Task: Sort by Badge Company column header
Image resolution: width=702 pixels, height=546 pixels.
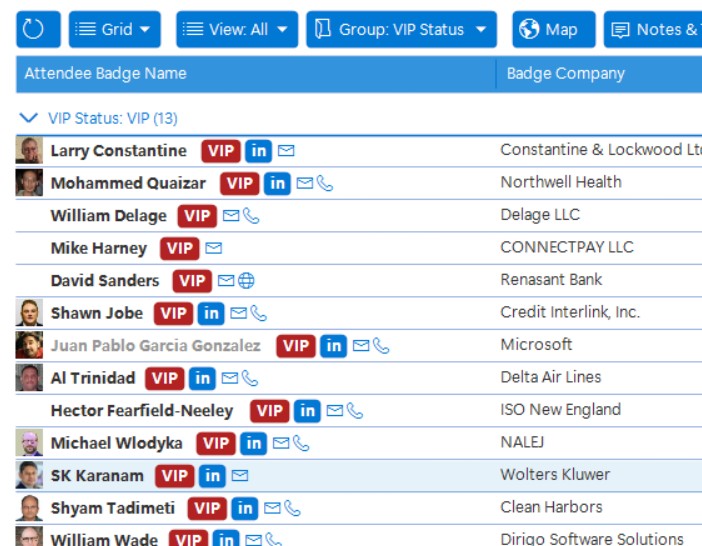Action: point(599,73)
